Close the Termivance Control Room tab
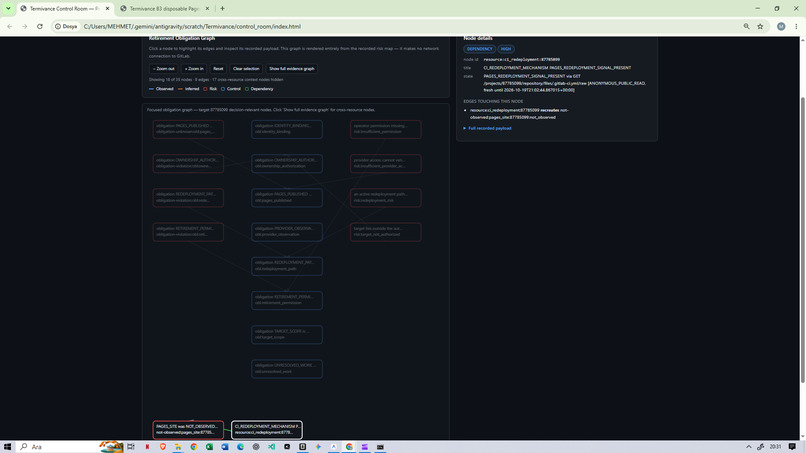 click(107, 9)
